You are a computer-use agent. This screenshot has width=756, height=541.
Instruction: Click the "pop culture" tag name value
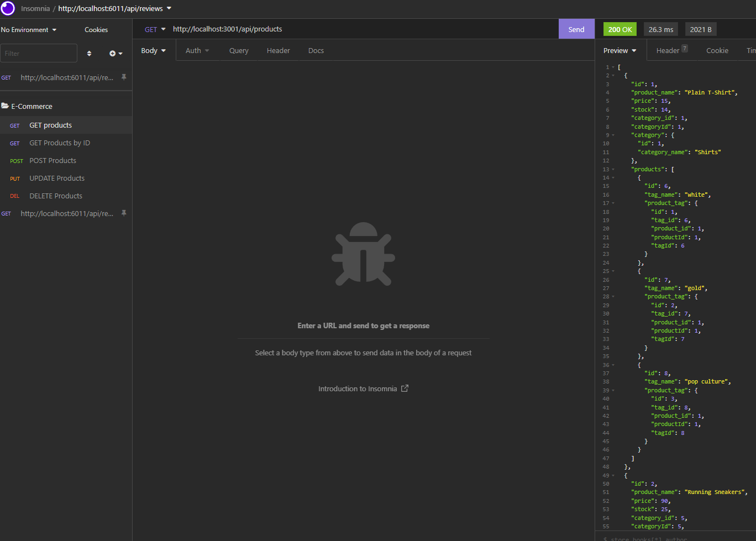tap(707, 381)
